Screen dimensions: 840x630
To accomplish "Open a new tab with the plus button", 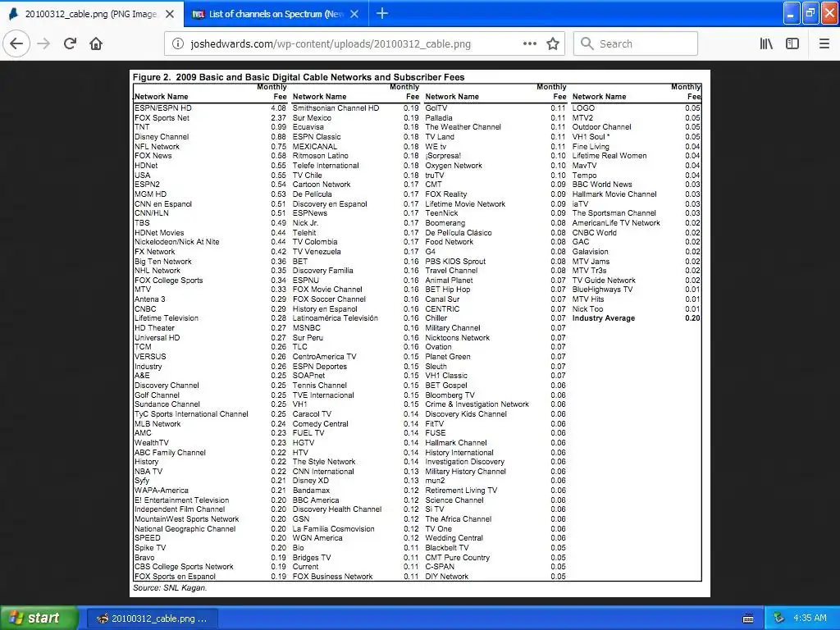I will coord(382,13).
